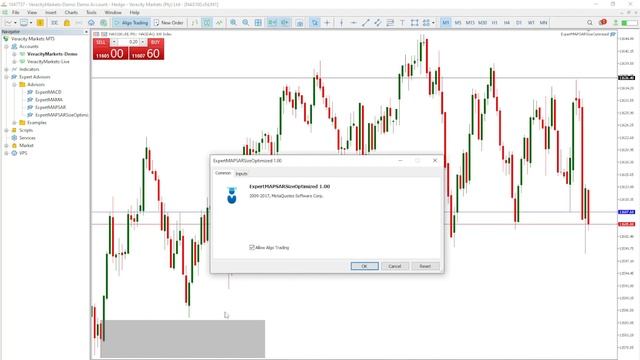The width and height of the screenshot is (640, 360).
Task: Select the crosshair cursor tool
Action: 327,23
